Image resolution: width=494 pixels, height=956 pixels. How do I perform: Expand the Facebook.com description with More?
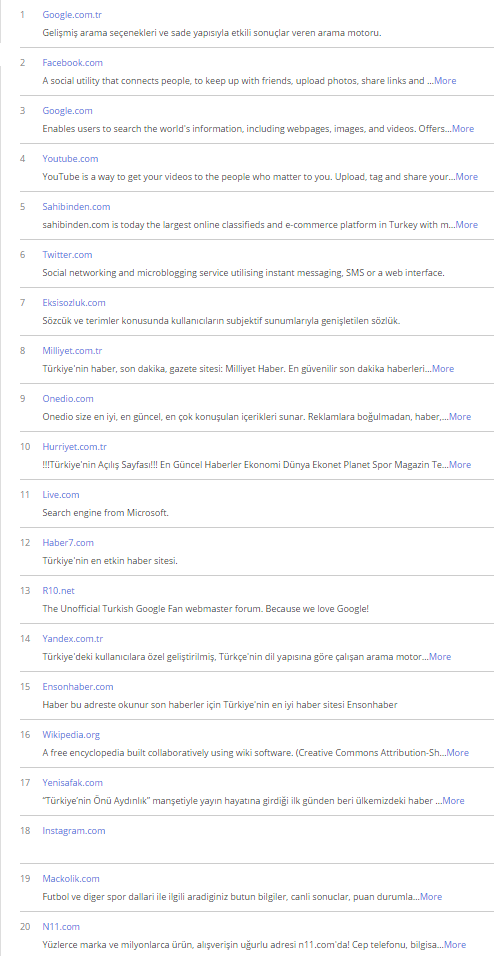tap(445, 80)
